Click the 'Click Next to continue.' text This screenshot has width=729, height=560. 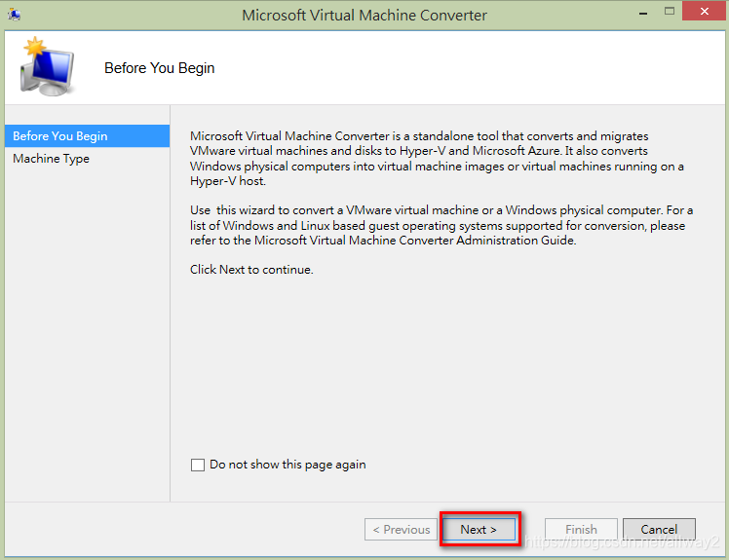[251, 270]
